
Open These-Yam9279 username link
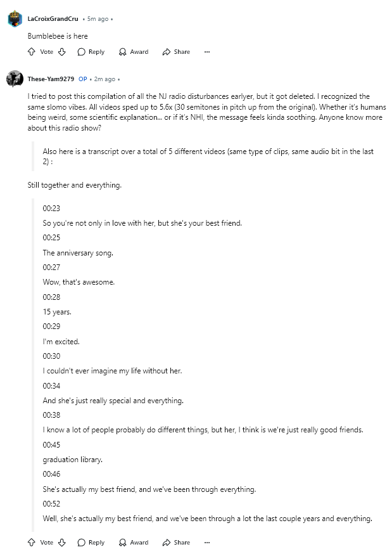click(51, 79)
